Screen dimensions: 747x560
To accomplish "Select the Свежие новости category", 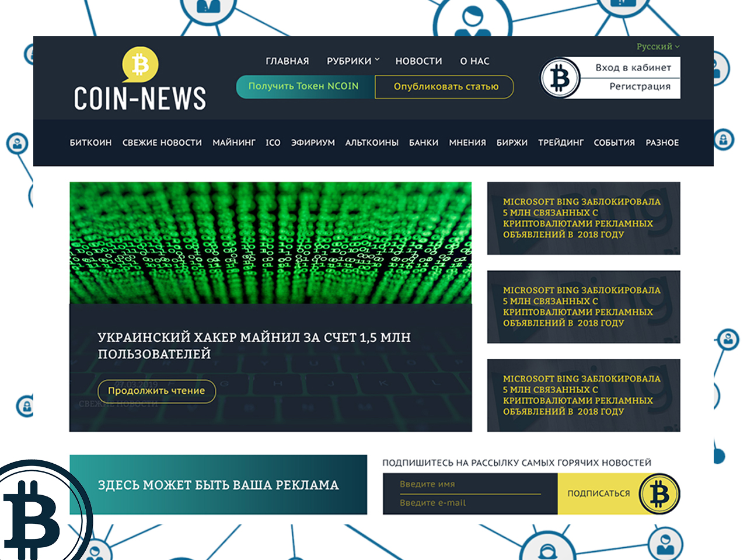I will click(162, 142).
